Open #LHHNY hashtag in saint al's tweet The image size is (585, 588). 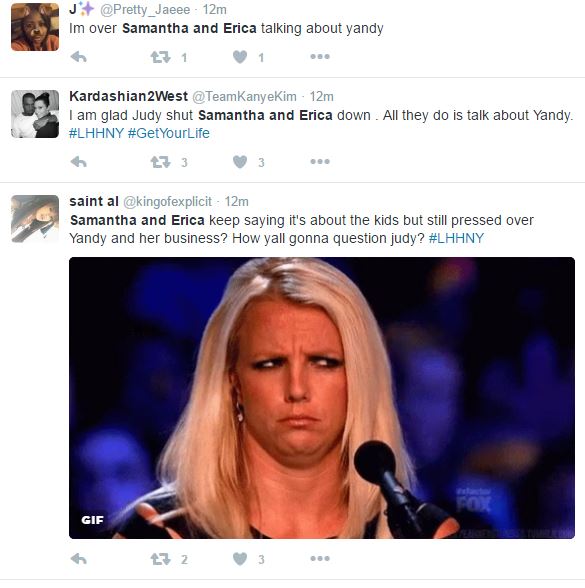click(456, 238)
